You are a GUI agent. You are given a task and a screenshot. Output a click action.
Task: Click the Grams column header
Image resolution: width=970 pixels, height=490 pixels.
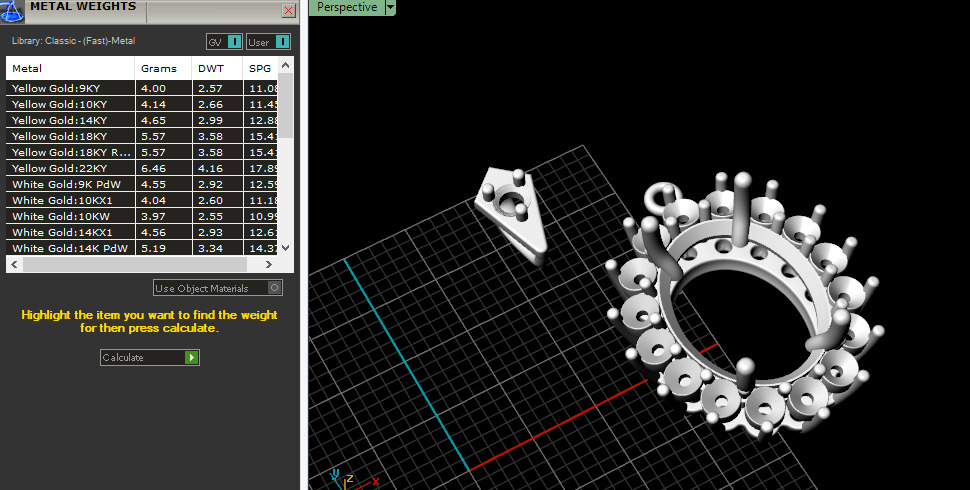tap(163, 68)
